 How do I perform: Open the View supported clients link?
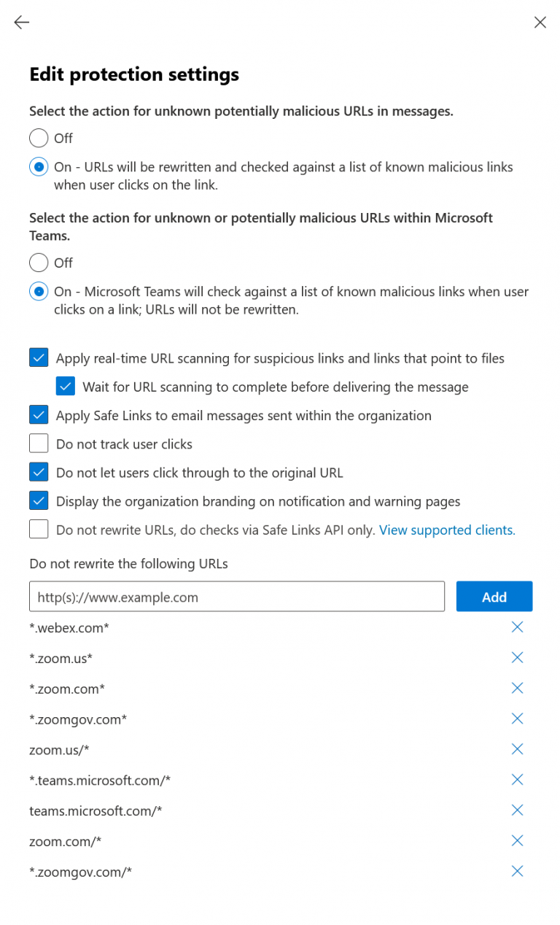447,530
